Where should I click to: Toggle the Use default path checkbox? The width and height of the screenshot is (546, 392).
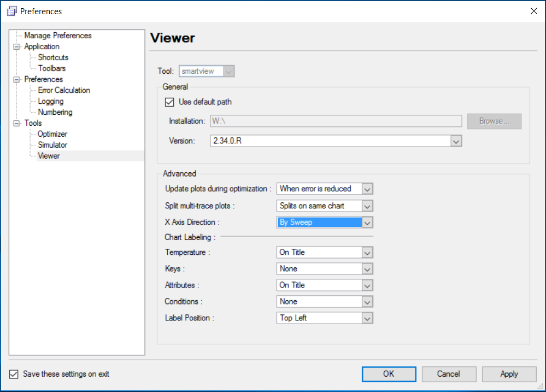(x=169, y=102)
